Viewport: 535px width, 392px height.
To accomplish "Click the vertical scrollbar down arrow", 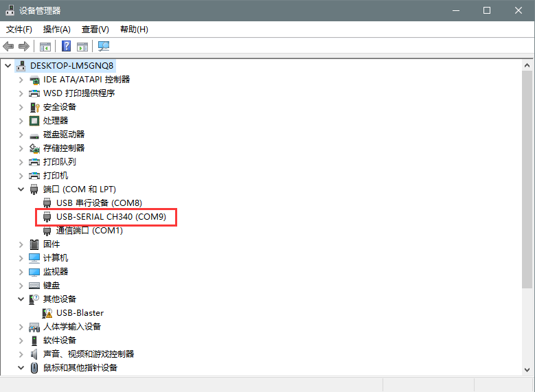I will (527, 369).
